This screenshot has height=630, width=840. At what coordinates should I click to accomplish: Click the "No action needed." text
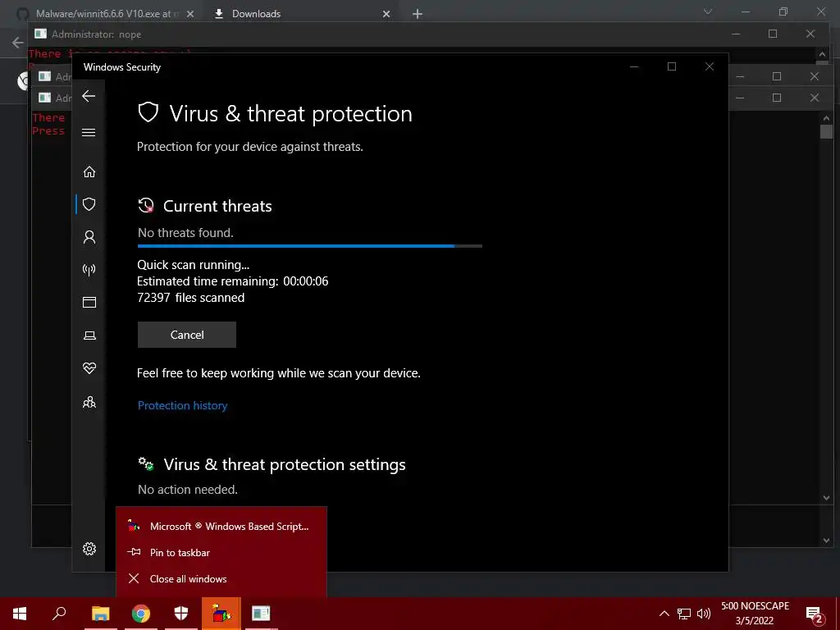[188, 490]
